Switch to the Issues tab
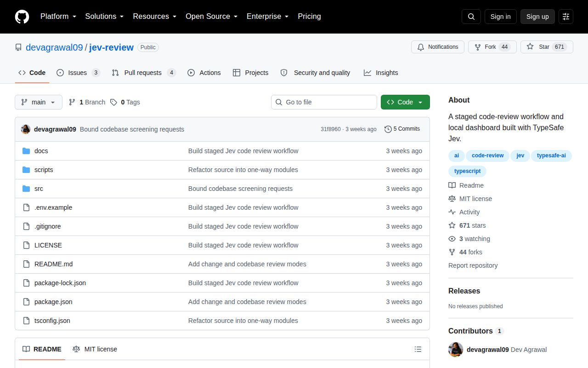The height and width of the screenshot is (368, 588). tap(78, 73)
